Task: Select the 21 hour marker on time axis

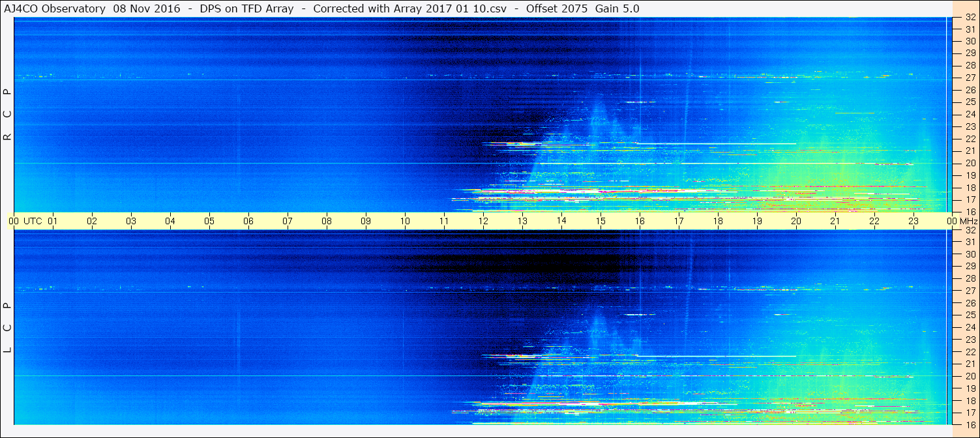Action: (835, 221)
